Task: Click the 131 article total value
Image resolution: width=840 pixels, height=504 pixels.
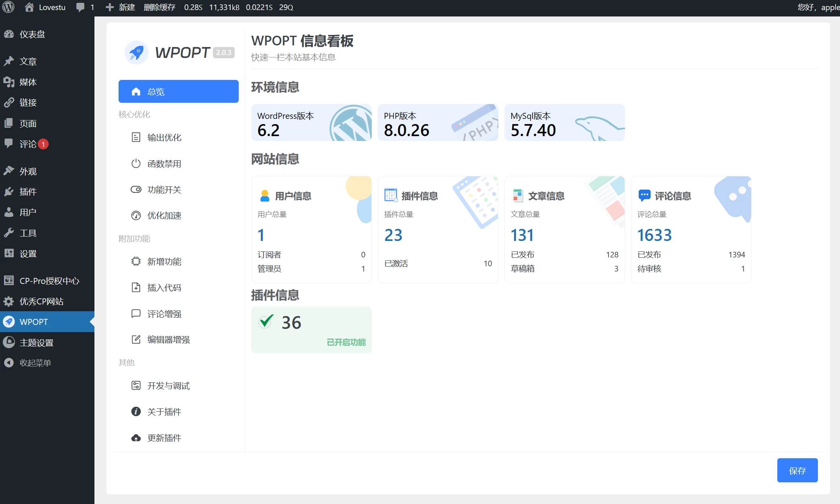Action: [x=522, y=235]
